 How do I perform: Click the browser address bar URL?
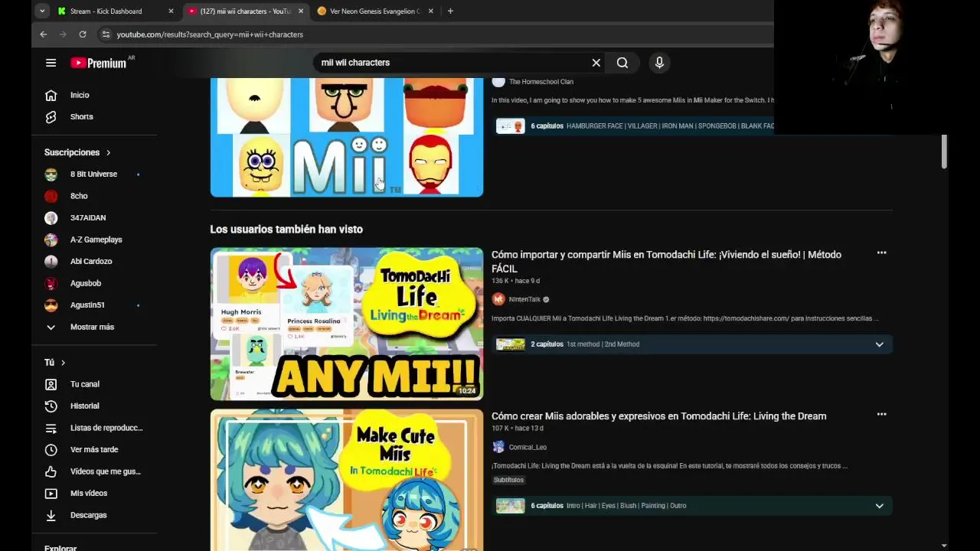click(210, 34)
